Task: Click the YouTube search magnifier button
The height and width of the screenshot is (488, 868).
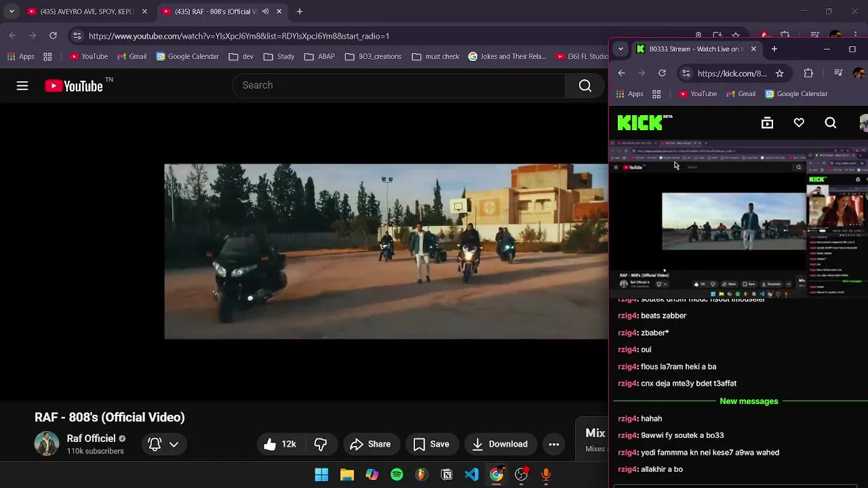Action: tap(585, 85)
